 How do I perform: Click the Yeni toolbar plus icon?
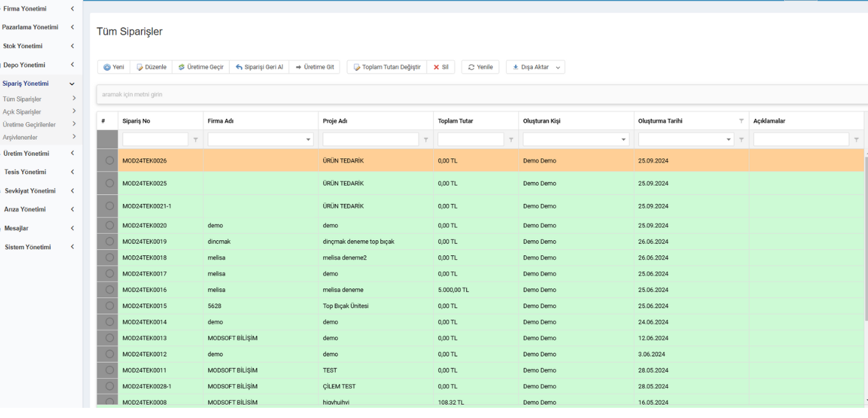tap(107, 67)
